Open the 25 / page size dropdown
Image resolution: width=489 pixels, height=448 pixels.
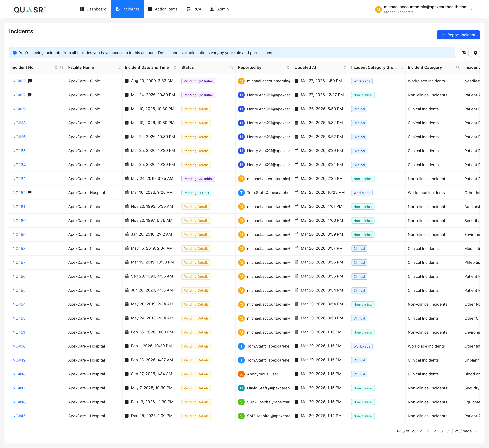pos(466,431)
